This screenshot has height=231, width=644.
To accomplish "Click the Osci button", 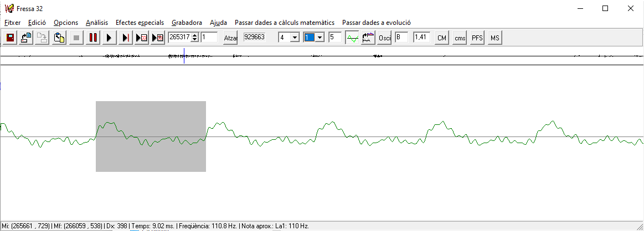I will click(x=384, y=38).
